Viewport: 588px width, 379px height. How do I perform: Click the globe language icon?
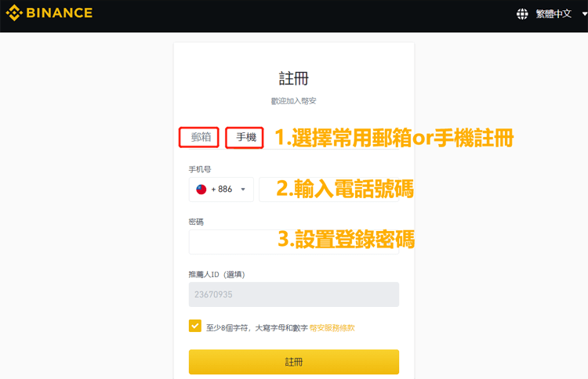point(522,14)
